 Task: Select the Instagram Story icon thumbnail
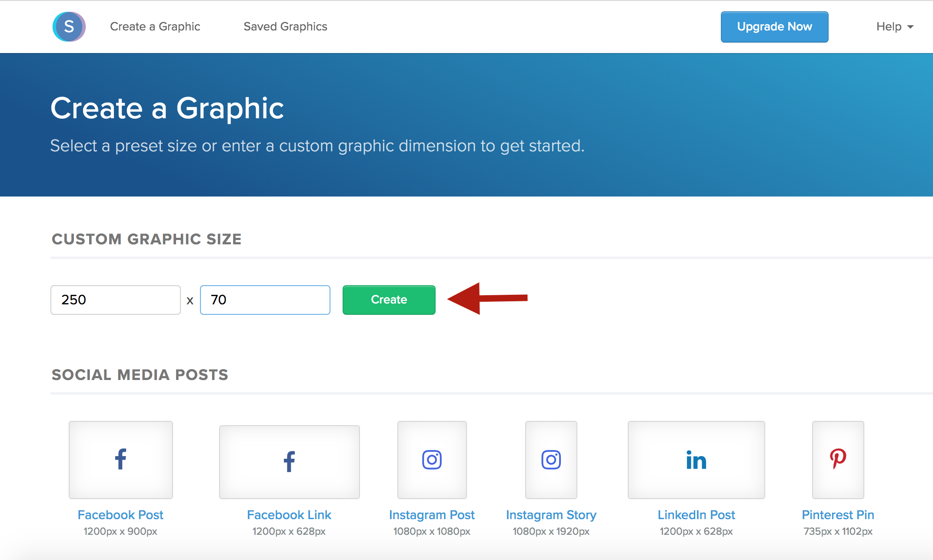(551, 460)
